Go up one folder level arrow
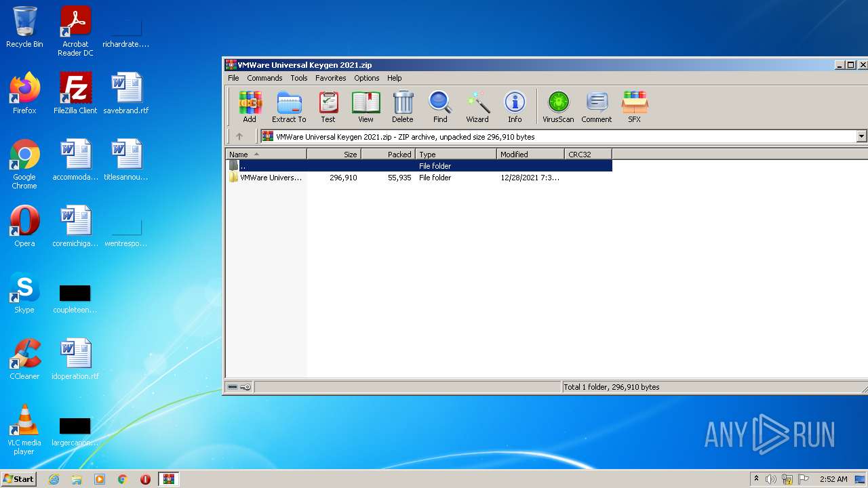 pyautogui.click(x=239, y=136)
